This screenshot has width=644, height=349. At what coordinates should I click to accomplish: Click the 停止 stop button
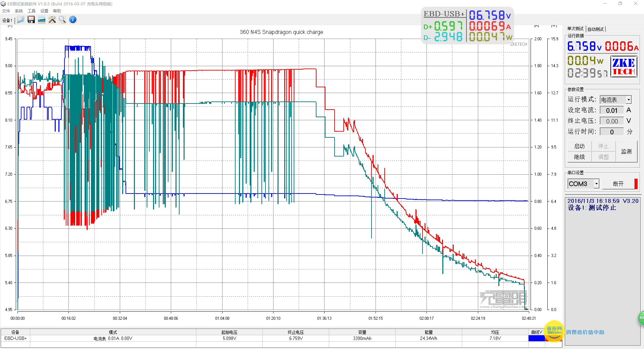(x=603, y=146)
